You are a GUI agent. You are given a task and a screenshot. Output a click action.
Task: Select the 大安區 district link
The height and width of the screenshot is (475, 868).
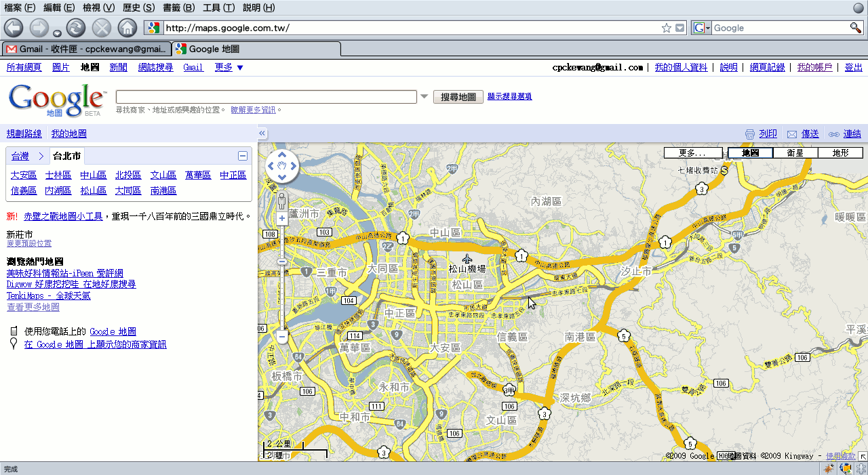(x=24, y=175)
